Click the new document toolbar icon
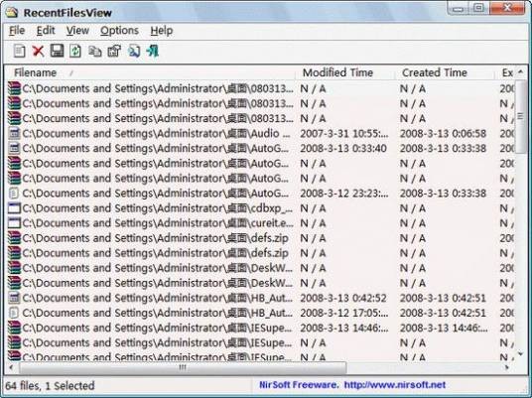532x398 pixels. pyautogui.click(x=19, y=52)
